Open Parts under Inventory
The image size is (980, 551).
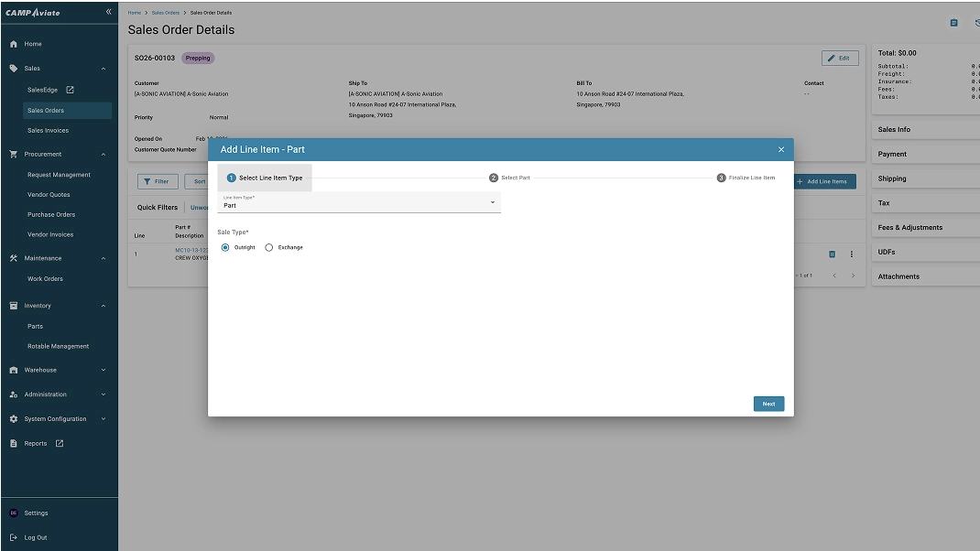[x=35, y=326]
